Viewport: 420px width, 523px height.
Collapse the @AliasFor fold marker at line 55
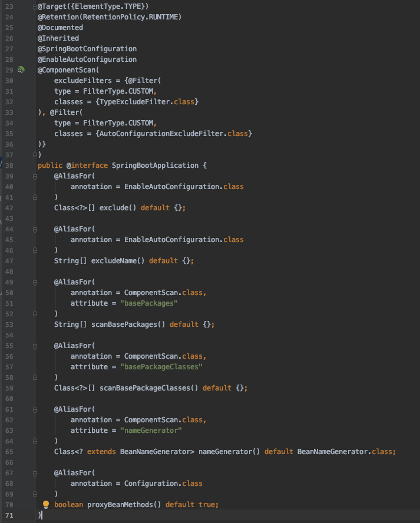point(35,346)
